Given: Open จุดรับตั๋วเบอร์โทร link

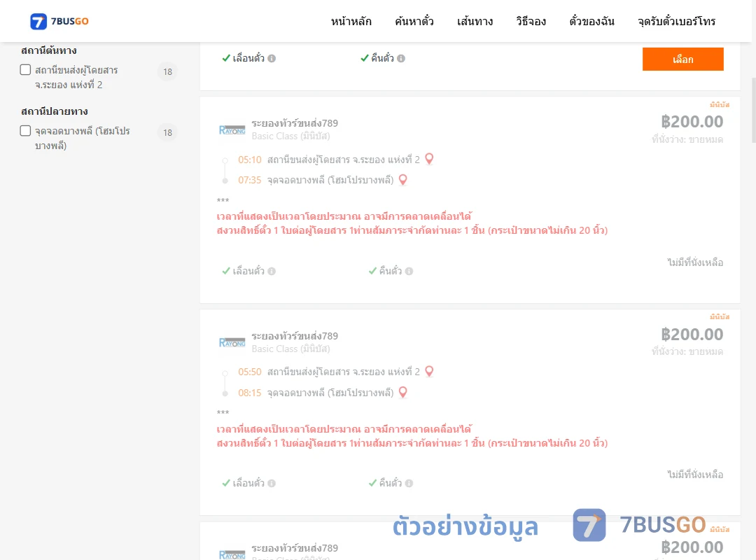Looking at the screenshot, I should point(676,21).
